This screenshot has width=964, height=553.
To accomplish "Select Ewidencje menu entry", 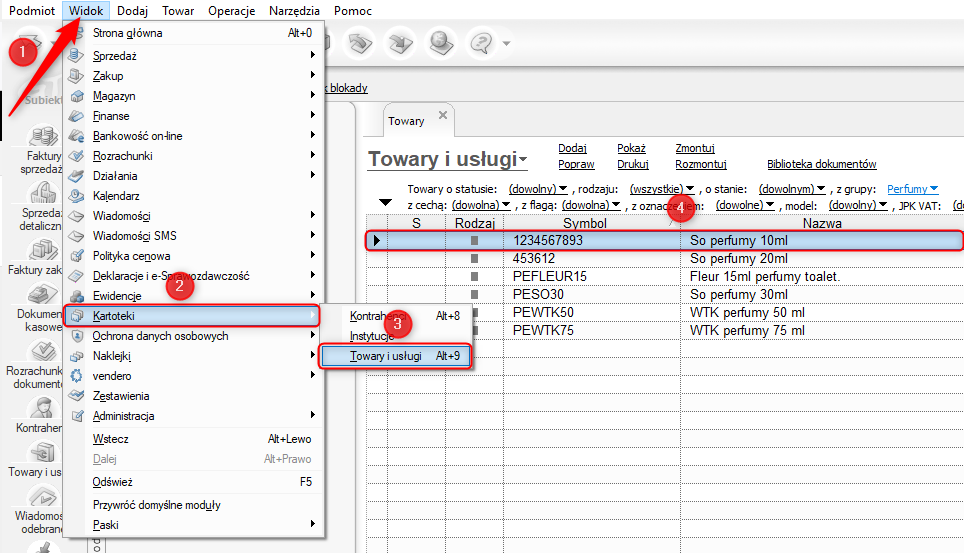I will (x=194, y=296).
